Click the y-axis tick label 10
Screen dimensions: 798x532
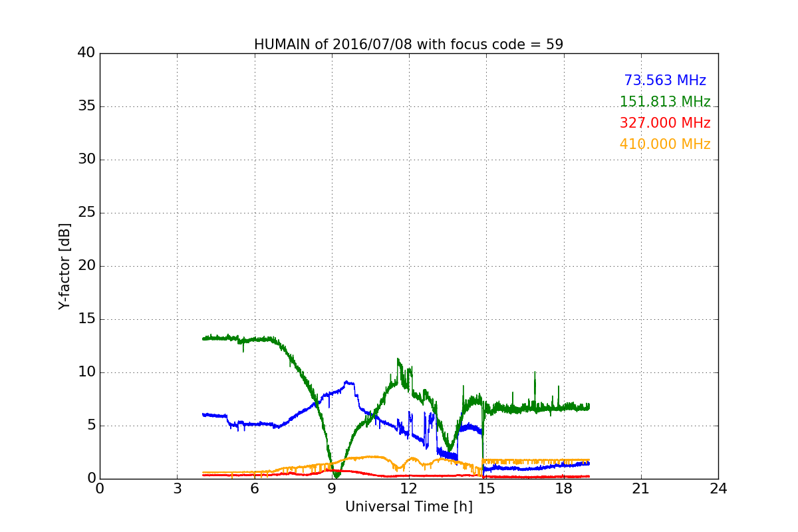[x=86, y=372]
